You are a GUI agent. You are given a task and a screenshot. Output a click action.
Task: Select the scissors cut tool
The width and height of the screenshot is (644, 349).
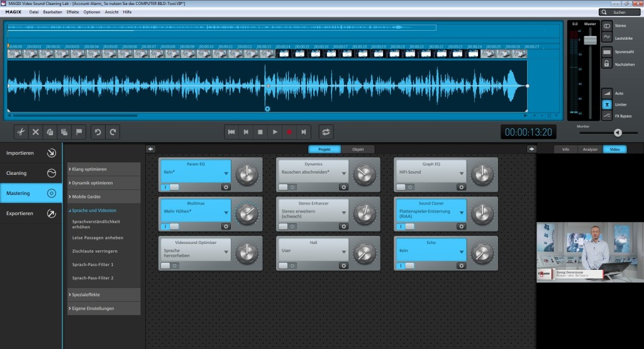click(21, 132)
